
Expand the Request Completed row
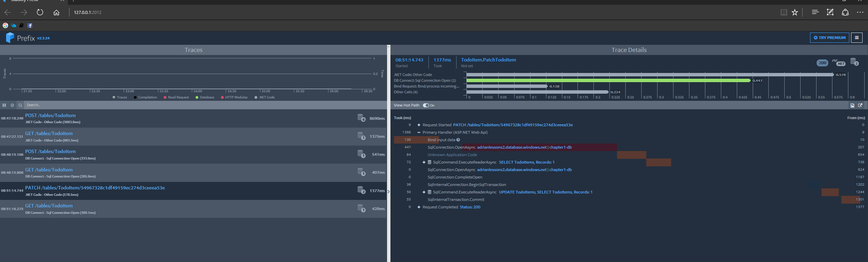419,207
